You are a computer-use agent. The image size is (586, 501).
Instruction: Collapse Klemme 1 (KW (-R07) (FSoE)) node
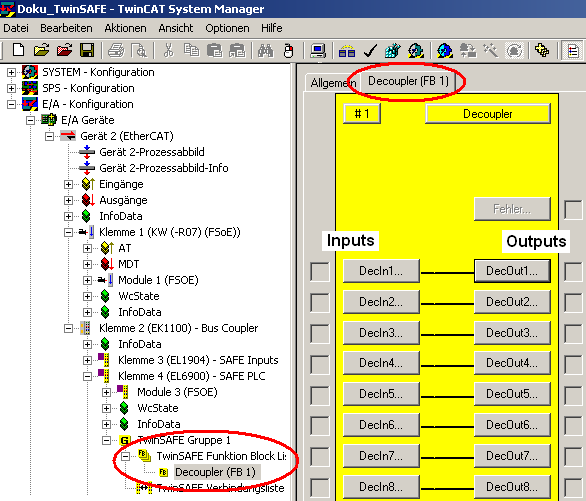(68, 232)
